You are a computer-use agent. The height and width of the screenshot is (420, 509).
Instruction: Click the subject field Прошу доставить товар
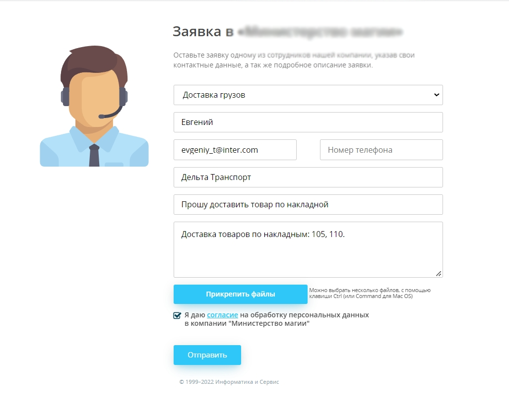tap(308, 204)
